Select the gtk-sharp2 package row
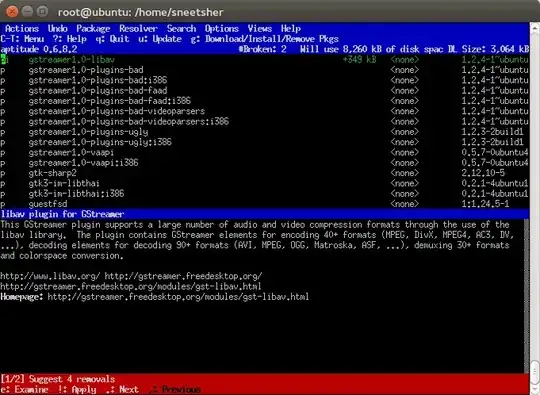This screenshot has height=395, width=540. click(x=264, y=173)
